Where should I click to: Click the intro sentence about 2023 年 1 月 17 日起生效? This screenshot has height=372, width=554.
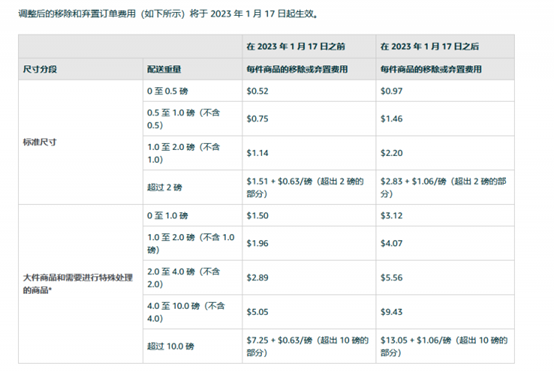click(168, 14)
